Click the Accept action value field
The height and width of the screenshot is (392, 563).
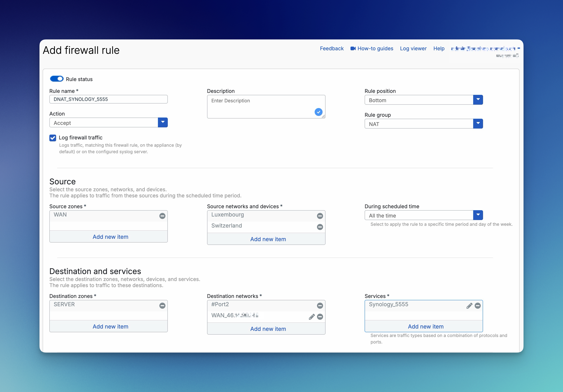click(x=104, y=122)
